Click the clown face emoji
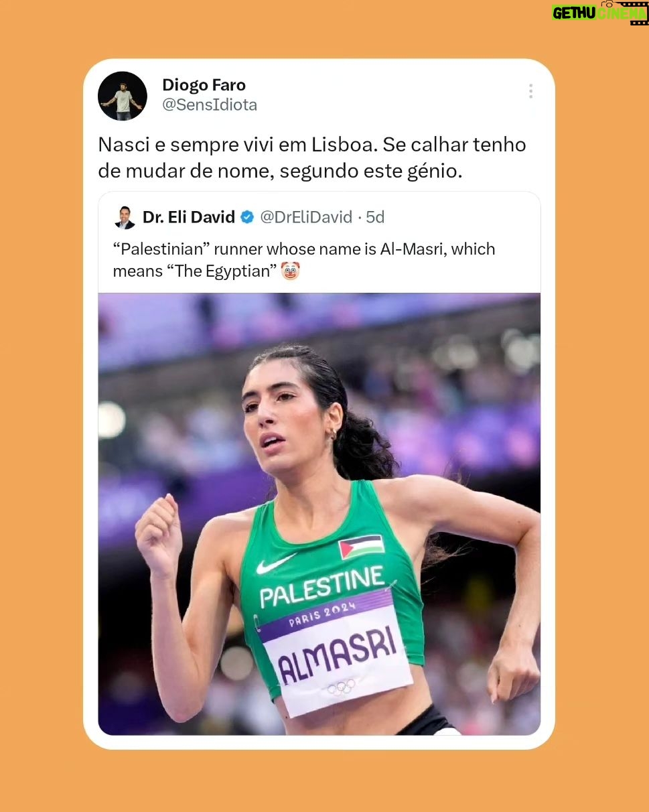The width and height of the screenshot is (649, 812). coord(290,271)
